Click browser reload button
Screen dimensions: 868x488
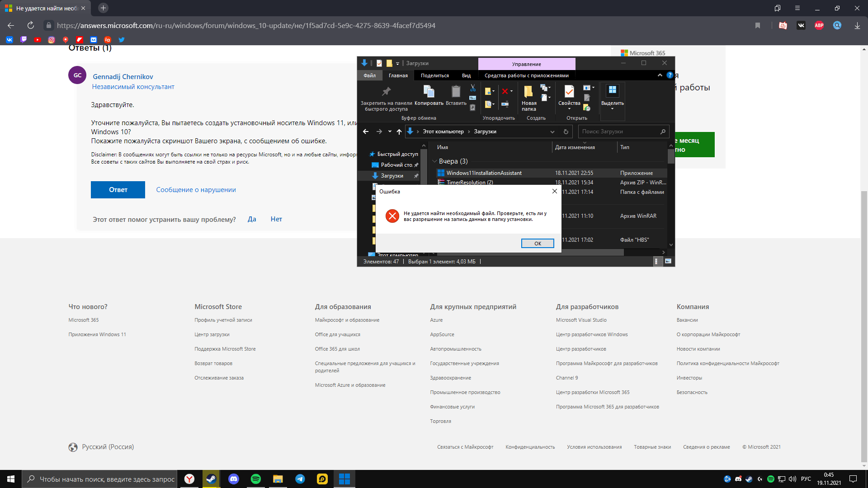coord(30,25)
